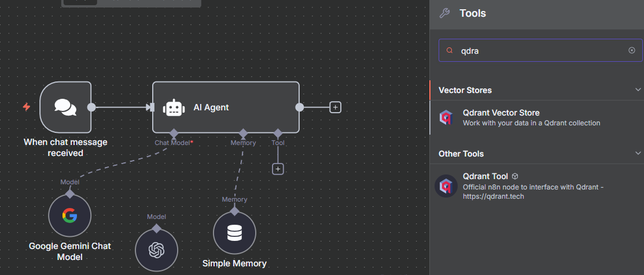Viewport: 644px width, 275px height.
Task: Select the OpenAI chat model node
Action: pos(156,250)
